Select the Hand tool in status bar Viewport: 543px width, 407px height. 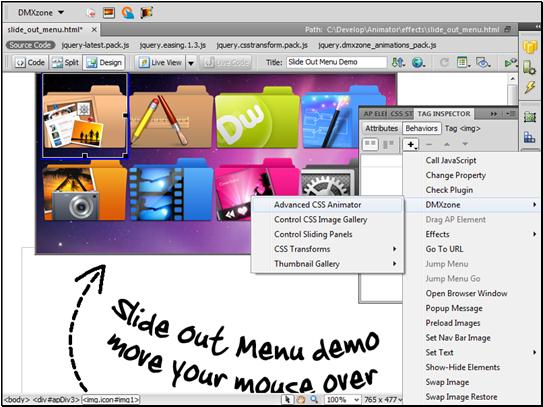pos(301,399)
